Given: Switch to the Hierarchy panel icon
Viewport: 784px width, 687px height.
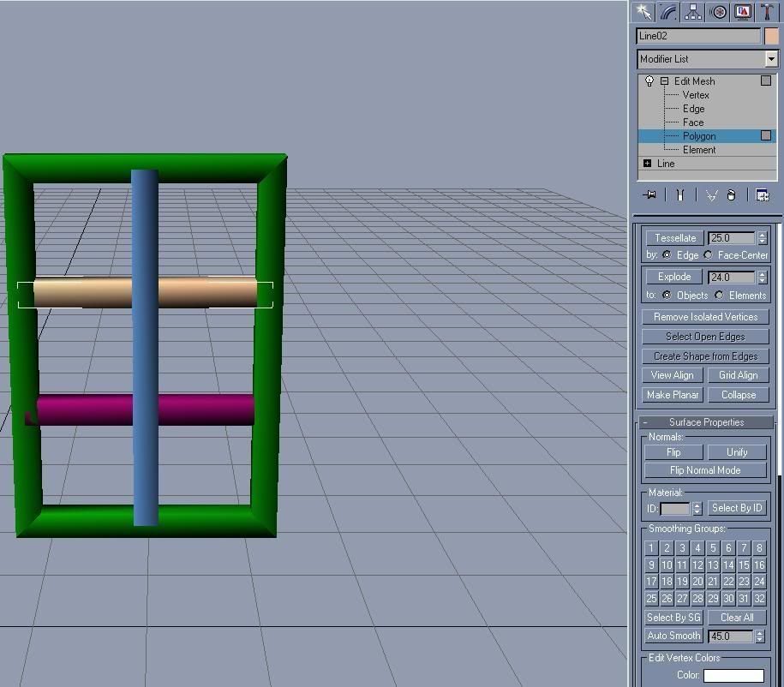Looking at the screenshot, I should coord(693,12).
